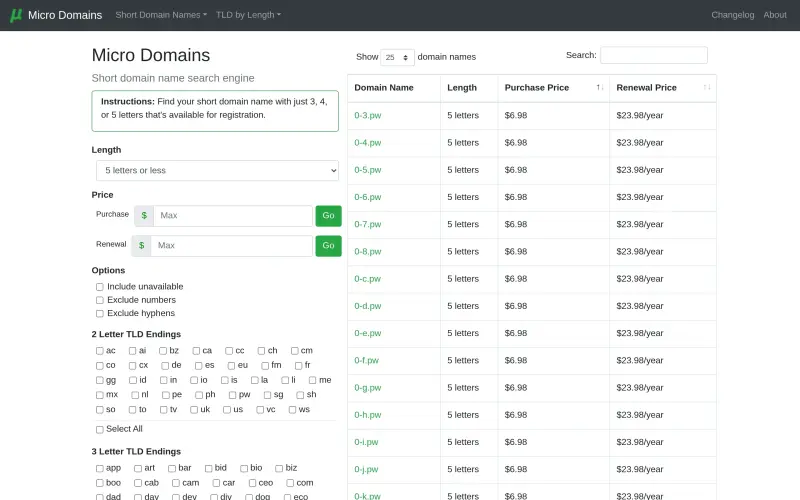Open the 0-4.pw domain link

pos(368,143)
